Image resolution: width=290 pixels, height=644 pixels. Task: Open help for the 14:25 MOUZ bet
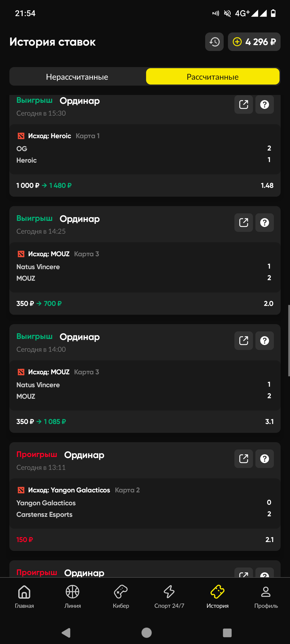pyautogui.click(x=264, y=222)
